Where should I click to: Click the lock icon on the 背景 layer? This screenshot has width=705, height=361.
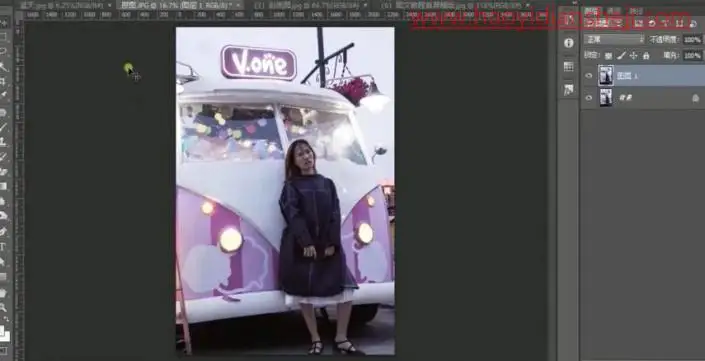coord(695,98)
